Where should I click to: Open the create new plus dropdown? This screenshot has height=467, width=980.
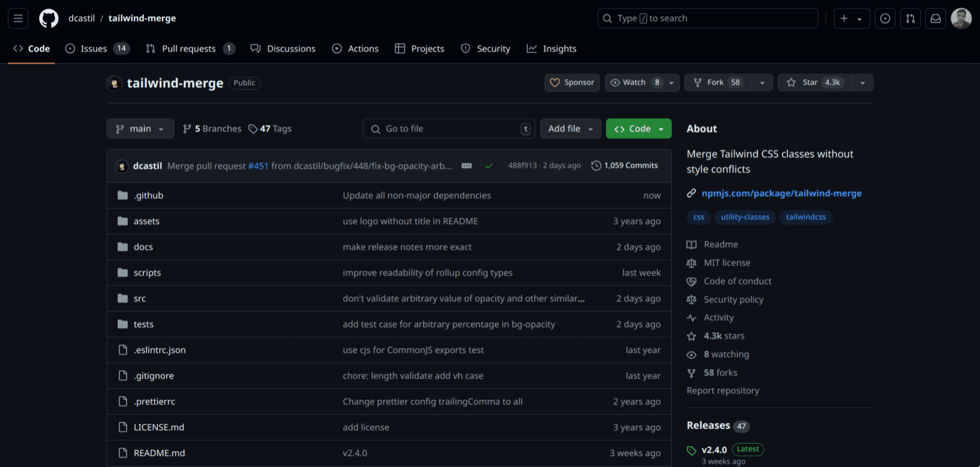(851, 18)
